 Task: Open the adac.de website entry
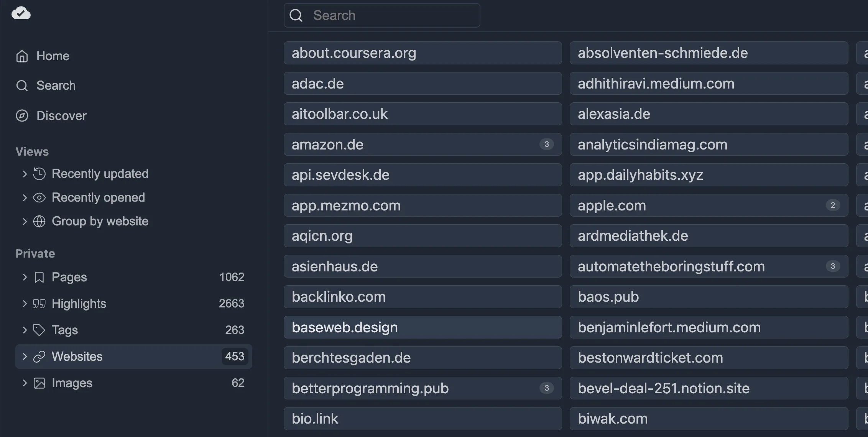[x=422, y=84]
